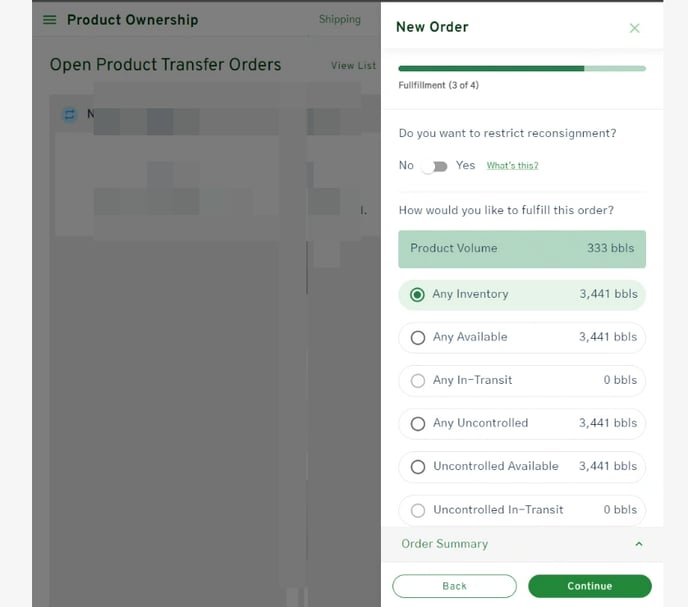Select the Any Available radio option
Image resolution: width=688 pixels, height=607 pixels.
(x=418, y=338)
